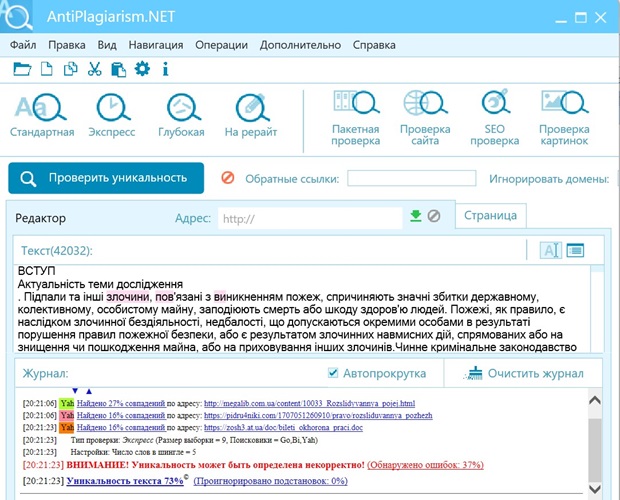Click Обнаружено ошибок: 37% link

coord(425,465)
